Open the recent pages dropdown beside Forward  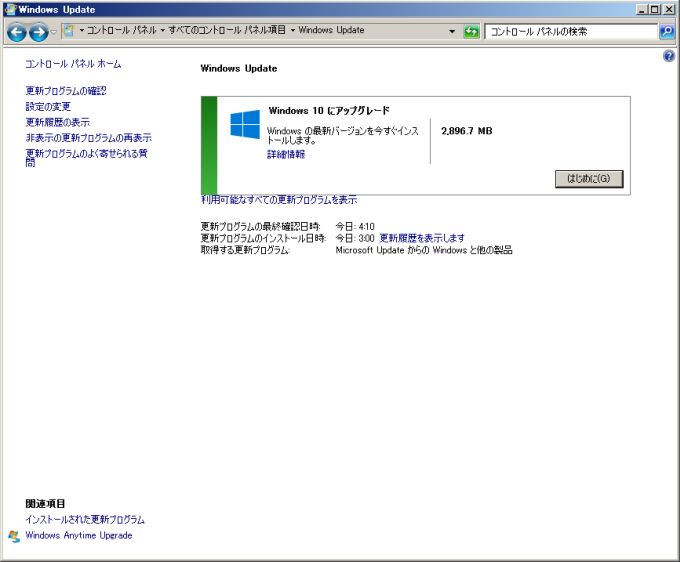pos(53,32)
